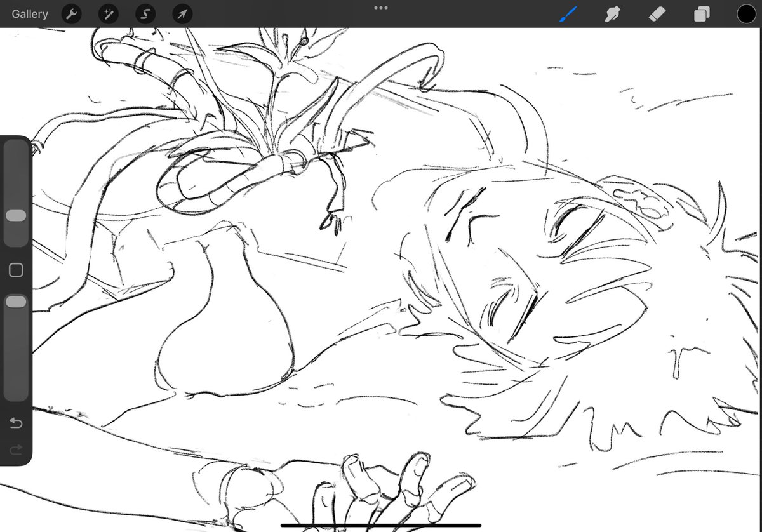Viewport: 762px width, 532px height.
Task: Activate the Transform arrow tool
Action: click(182, 14)
